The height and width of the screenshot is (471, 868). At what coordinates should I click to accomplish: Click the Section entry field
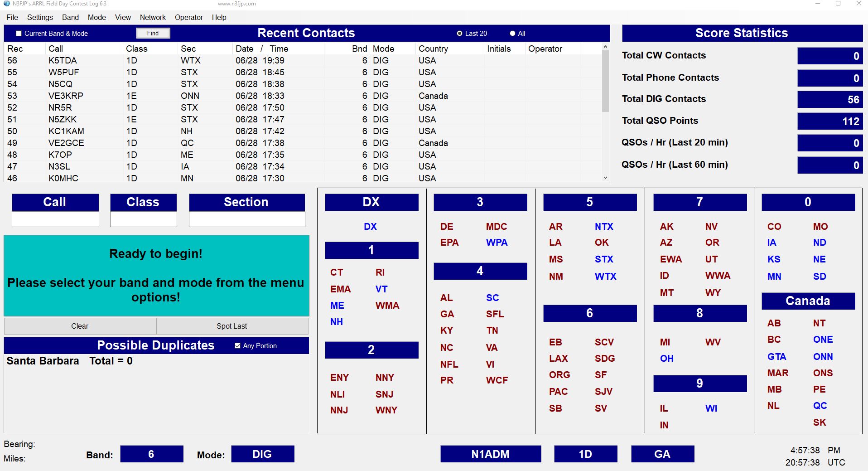coord(246,219)
